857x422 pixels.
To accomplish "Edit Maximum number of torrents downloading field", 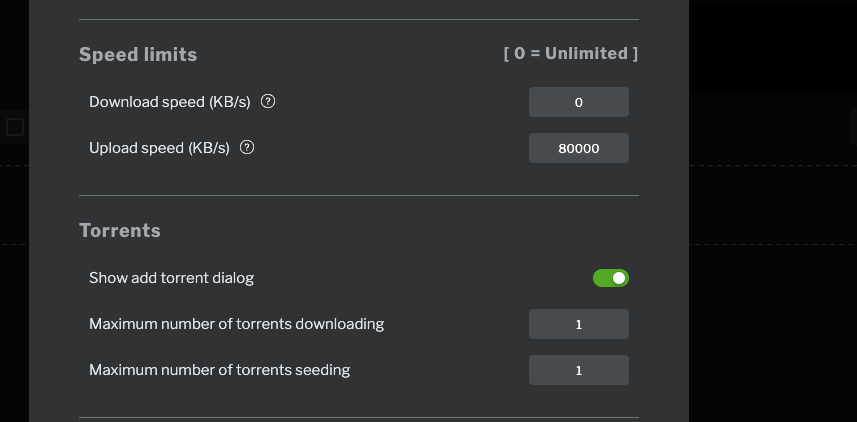I will coord(579,324).
